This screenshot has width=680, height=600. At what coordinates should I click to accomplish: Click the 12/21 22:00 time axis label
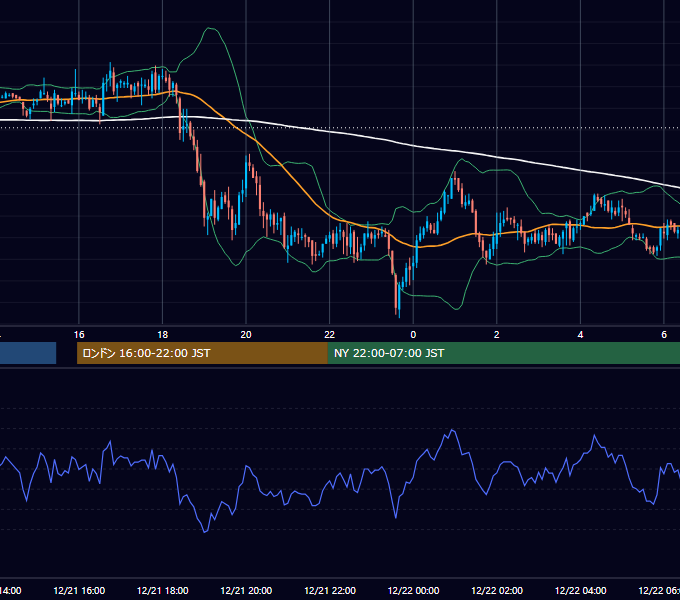[330, 590]
